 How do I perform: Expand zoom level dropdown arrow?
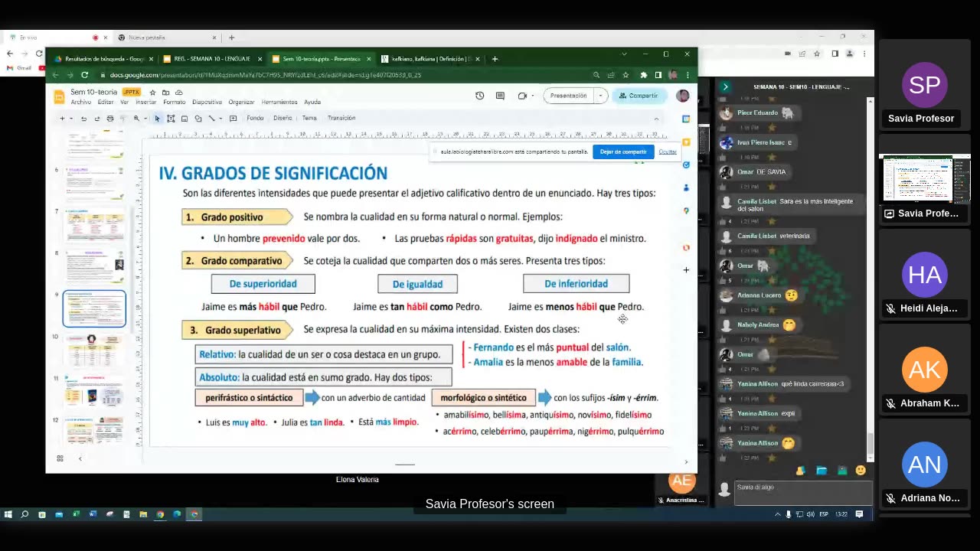pos(145,118)
